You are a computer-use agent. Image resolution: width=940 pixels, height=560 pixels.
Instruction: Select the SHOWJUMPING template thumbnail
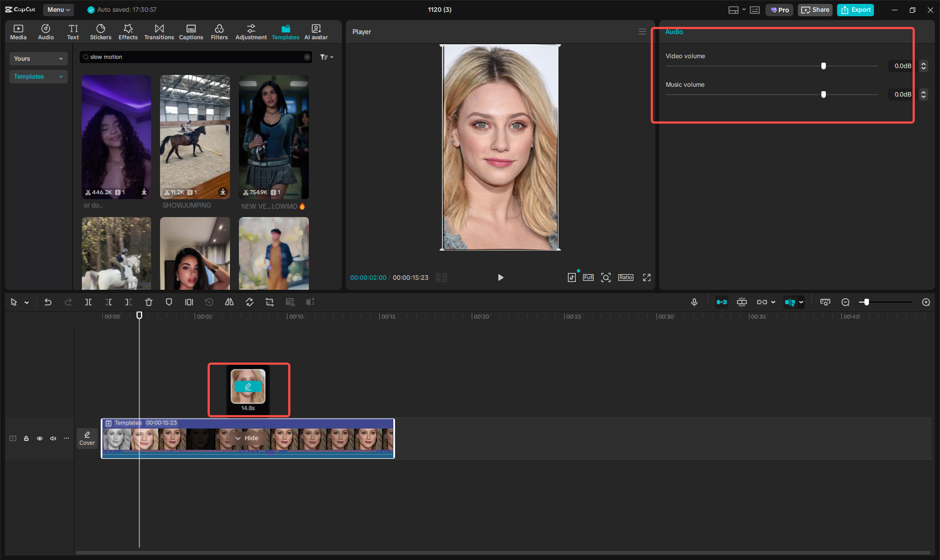195,137
